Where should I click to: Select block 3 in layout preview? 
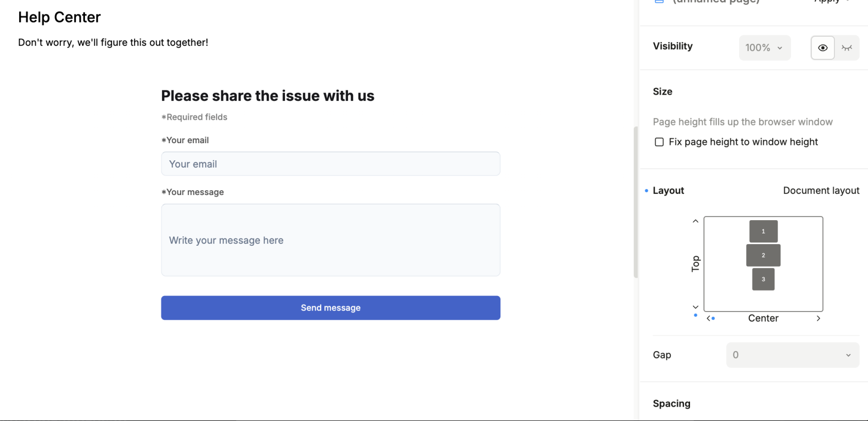[763, 279]
